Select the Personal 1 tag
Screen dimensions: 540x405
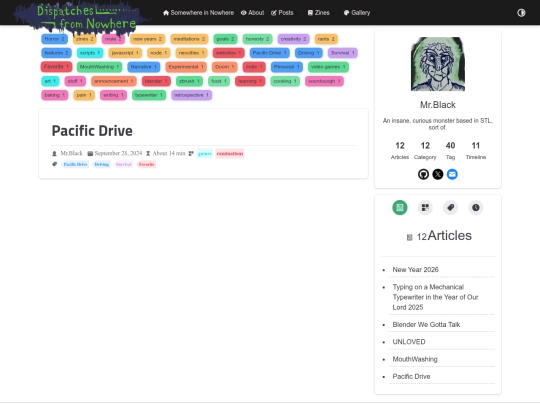click(x=287, y=67)
